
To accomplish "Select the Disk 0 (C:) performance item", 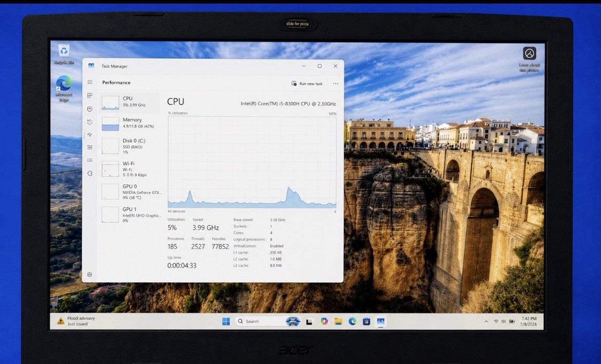I will coord(129,146).
